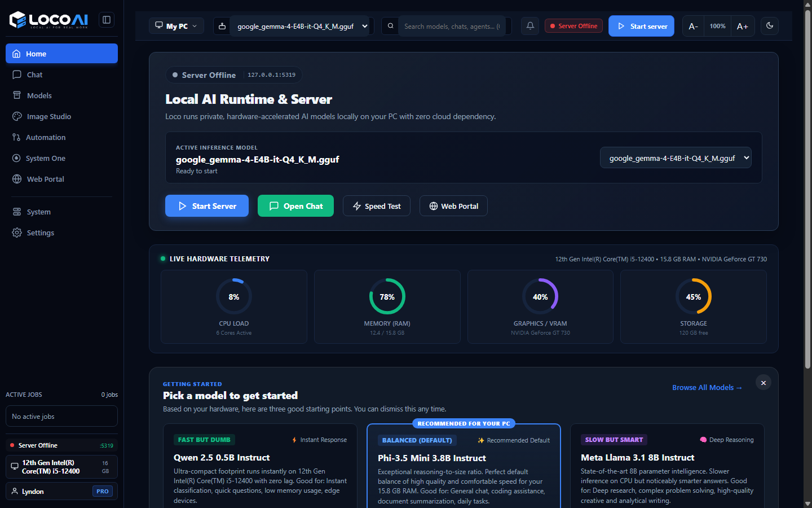
Task: Click the 100% zoom reset label
Action: 717,26
